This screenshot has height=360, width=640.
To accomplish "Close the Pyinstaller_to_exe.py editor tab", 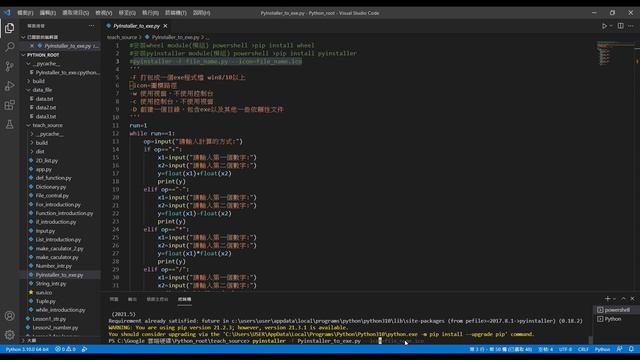I will [x=165, y=26].
